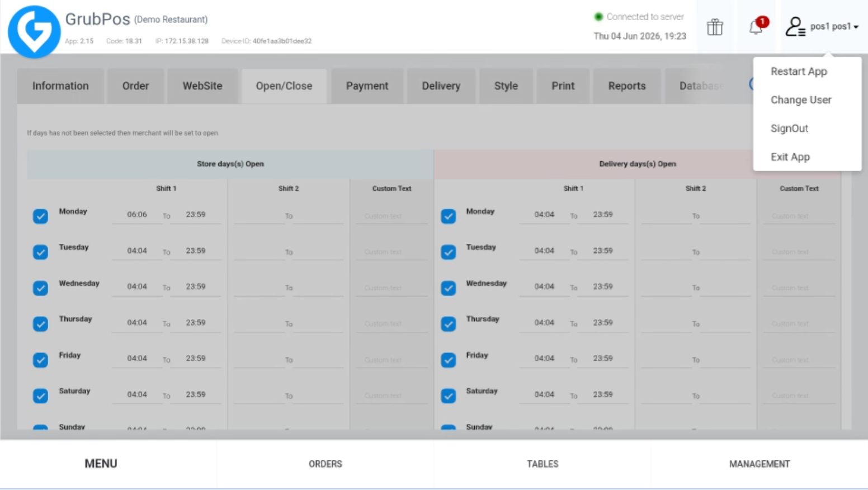Image resolution: width=868 pixels, height=490 pixels.
Task: Uncheck Thursday in Delivery days Open
Action: (448, 324)
